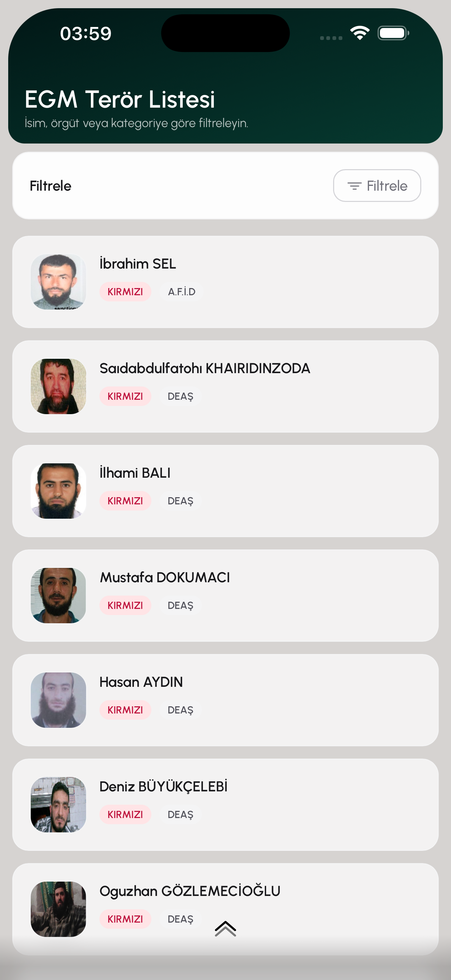
Task: Tap the photo next to Saıdabdulfatohı KHAIRIDINZODA
Action: click(58, 386)
